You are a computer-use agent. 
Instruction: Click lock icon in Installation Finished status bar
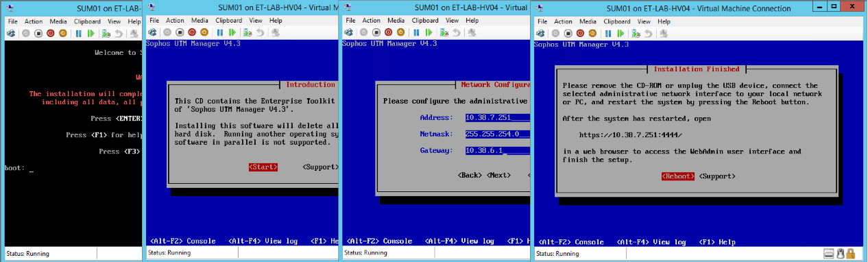pos(850,253)
